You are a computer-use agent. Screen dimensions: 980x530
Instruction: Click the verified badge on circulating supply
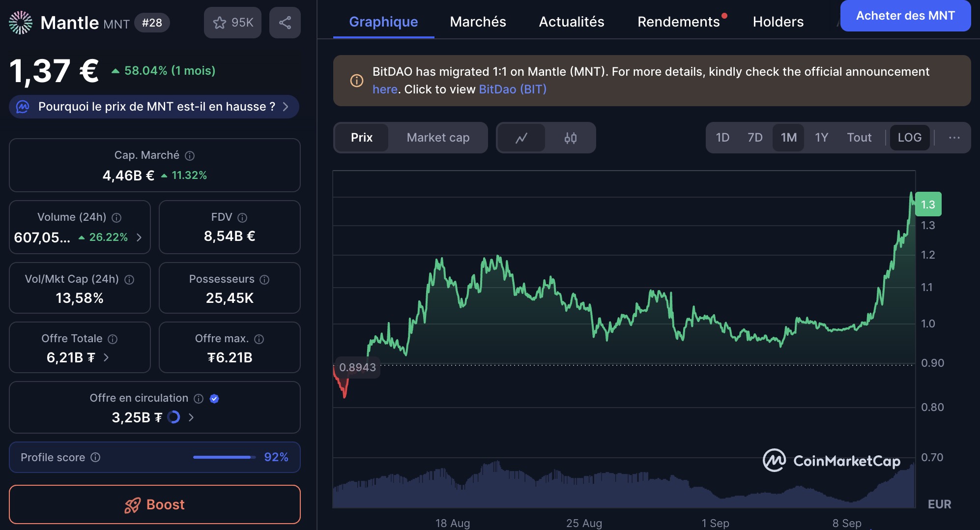(214, 399)
